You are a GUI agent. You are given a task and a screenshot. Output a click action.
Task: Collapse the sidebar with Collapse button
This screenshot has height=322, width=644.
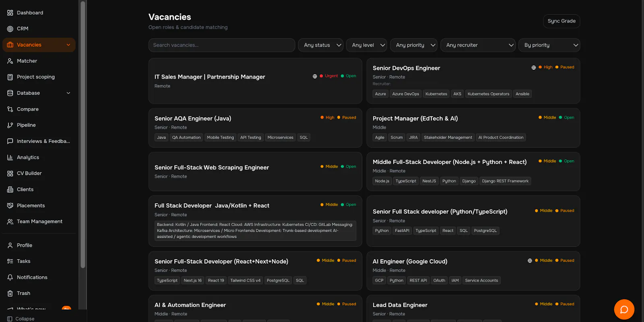click(21, 319)
